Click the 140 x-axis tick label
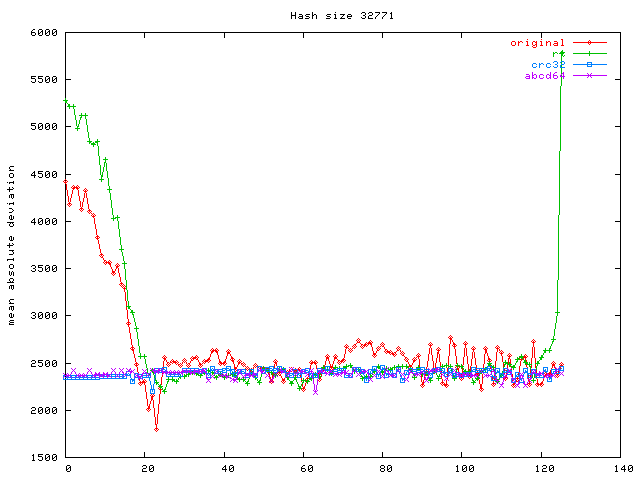Screen dimensions: 640x480 621,468
